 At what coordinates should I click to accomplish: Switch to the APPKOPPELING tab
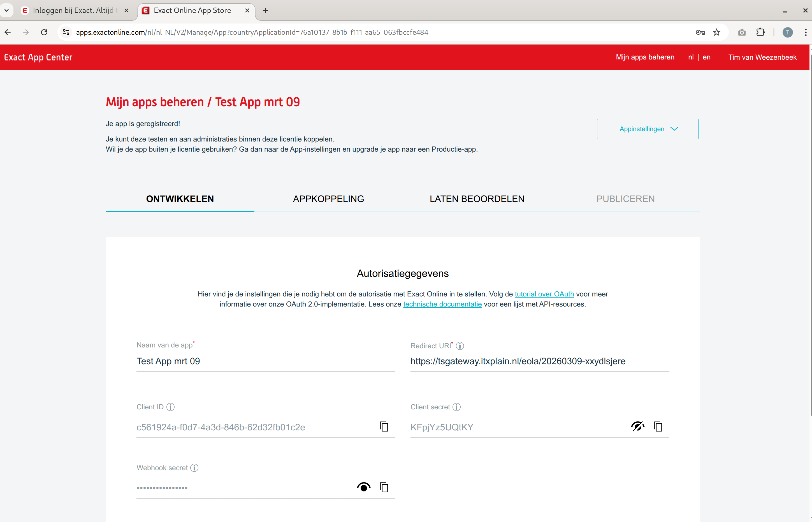click(x=328, y=199)
